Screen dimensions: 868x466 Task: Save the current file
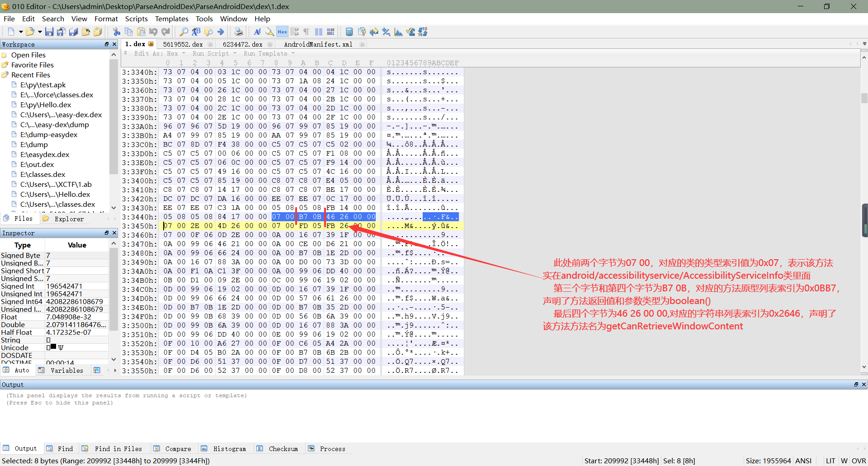tap(49, 32)
